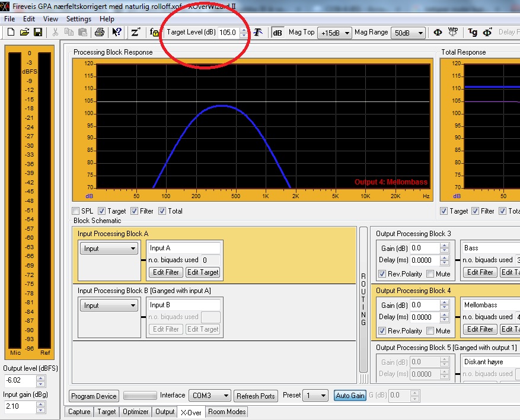Click the Input A name field

[x=184, y=248]
